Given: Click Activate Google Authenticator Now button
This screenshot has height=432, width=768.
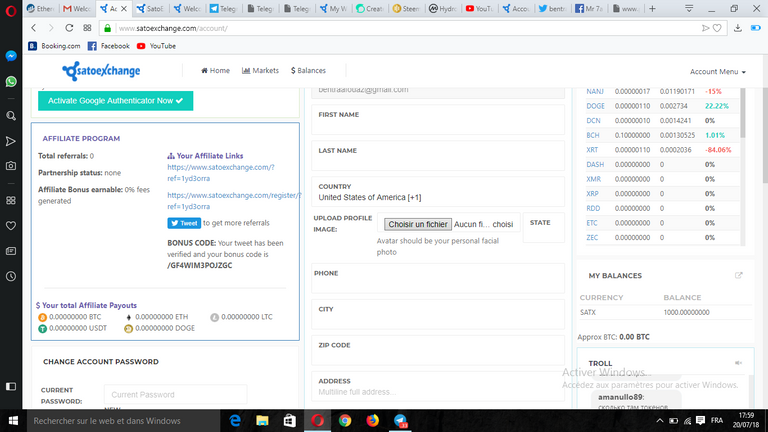Looking at the screenshot, I should tap(116, 100).
